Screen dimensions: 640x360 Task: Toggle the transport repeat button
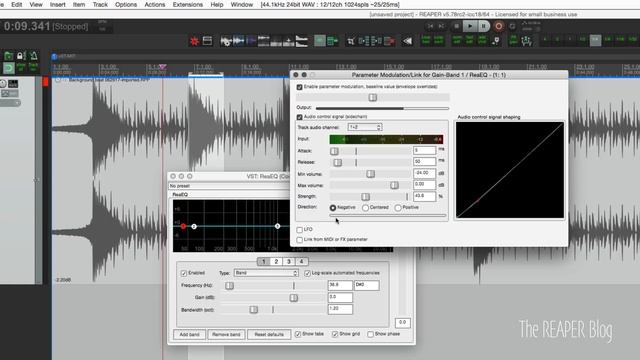pyautogui.click(x=513, y=26)
